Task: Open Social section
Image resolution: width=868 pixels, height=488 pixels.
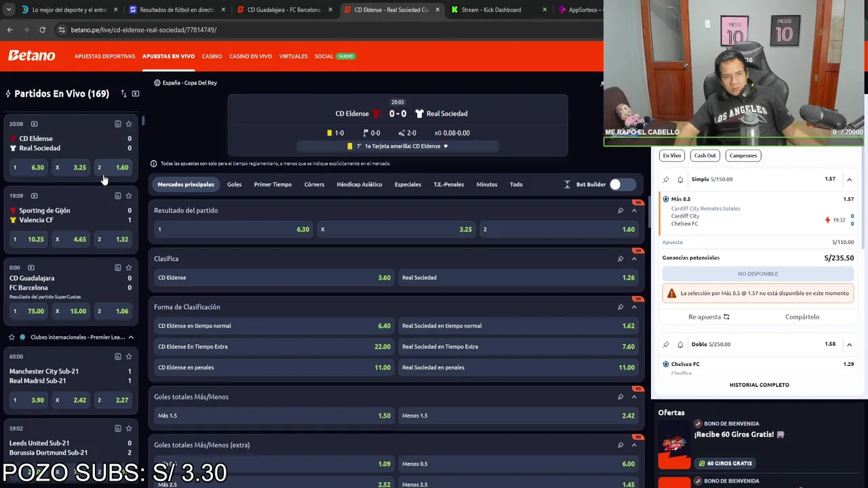Action: point(323,56)
